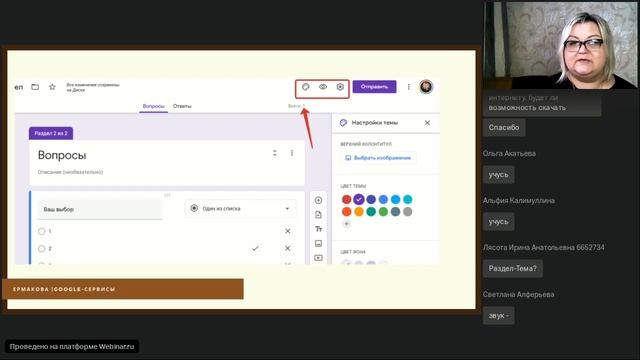Screen dimensions: 640x360
Task: Select the radio button for option 1
Action: pyautogui.click(x=42, y=231)
